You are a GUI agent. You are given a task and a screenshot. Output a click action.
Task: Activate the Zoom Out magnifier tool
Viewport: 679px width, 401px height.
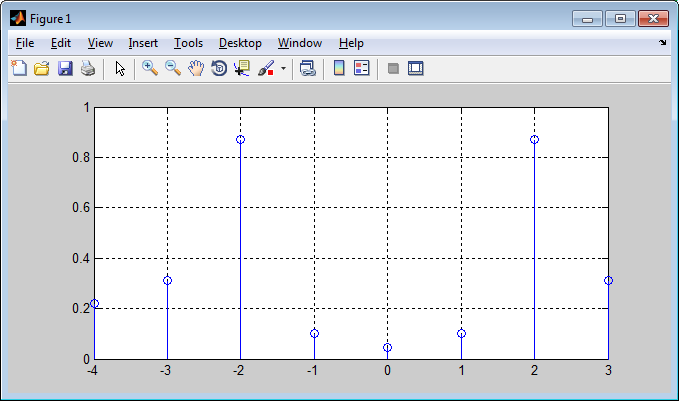click(x=173, y=68)
